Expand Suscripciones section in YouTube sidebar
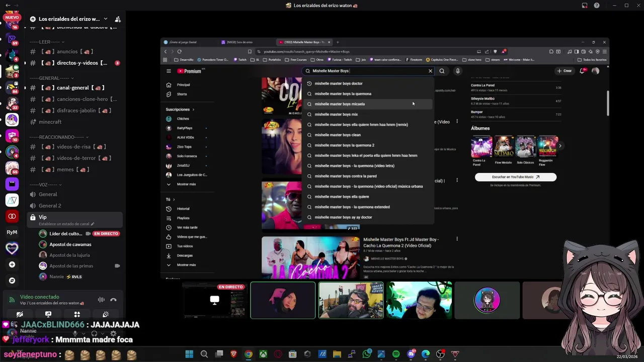 click(180, 109)
